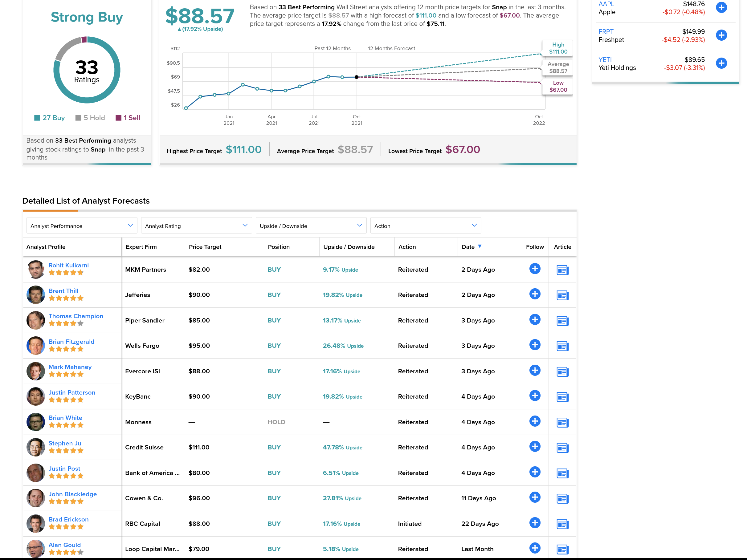Expand the Action filter dropdown
This screenshot has height=560, width=747.
coord(426,225)
